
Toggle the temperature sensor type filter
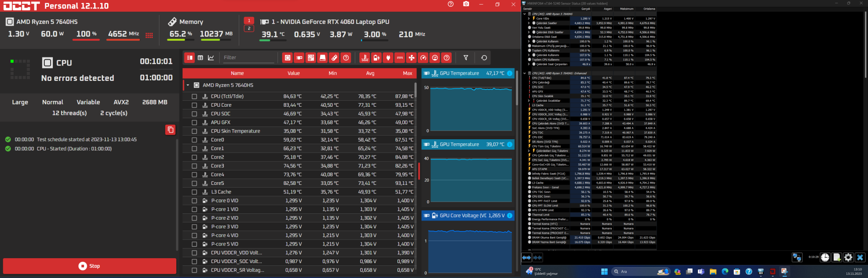pos(365,58)
